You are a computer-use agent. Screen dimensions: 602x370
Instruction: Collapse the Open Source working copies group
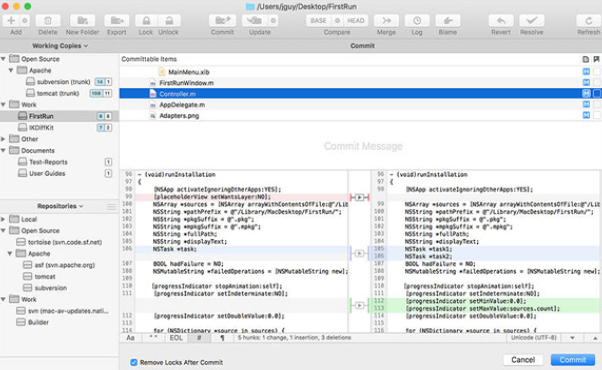point(3,59)
